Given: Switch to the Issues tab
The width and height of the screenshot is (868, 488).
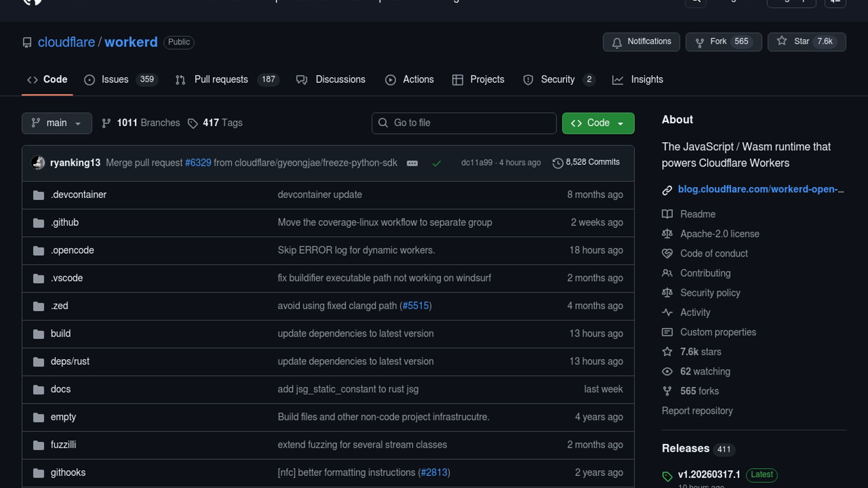Looking at the screenshot, I should coord(114,80).
